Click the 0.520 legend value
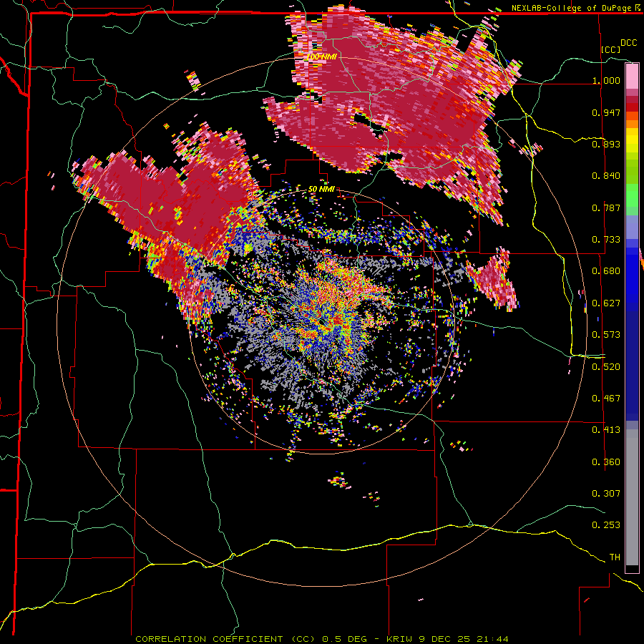 pos(606,367)
